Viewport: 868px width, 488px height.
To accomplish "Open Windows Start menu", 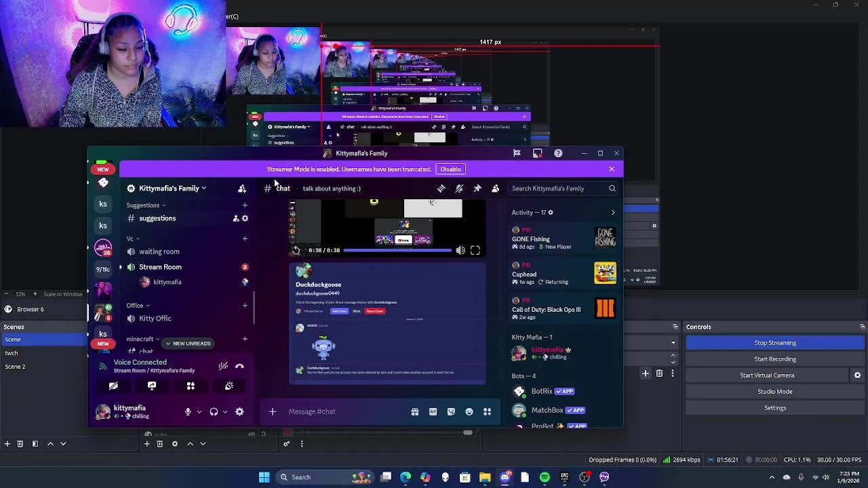I will [264, 477].
